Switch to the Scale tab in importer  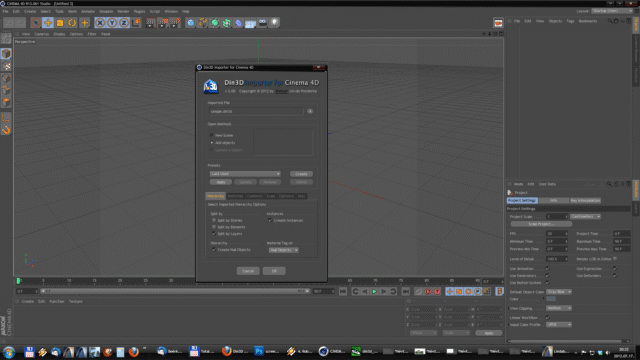[x=271, y=196]
